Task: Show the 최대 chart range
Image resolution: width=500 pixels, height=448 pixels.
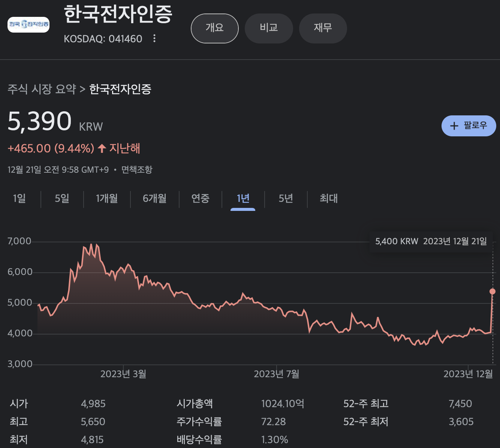Action: pyautogui.click(x=329, y=199)
